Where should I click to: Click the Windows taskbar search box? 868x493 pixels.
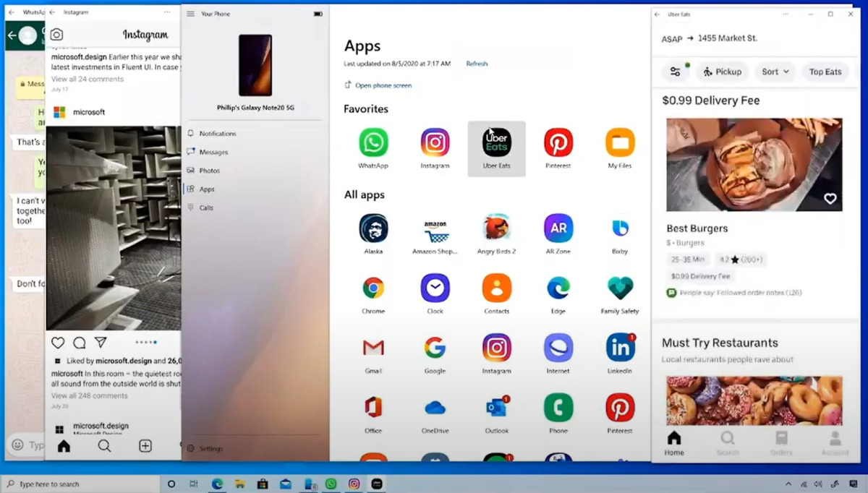[81, 484]
